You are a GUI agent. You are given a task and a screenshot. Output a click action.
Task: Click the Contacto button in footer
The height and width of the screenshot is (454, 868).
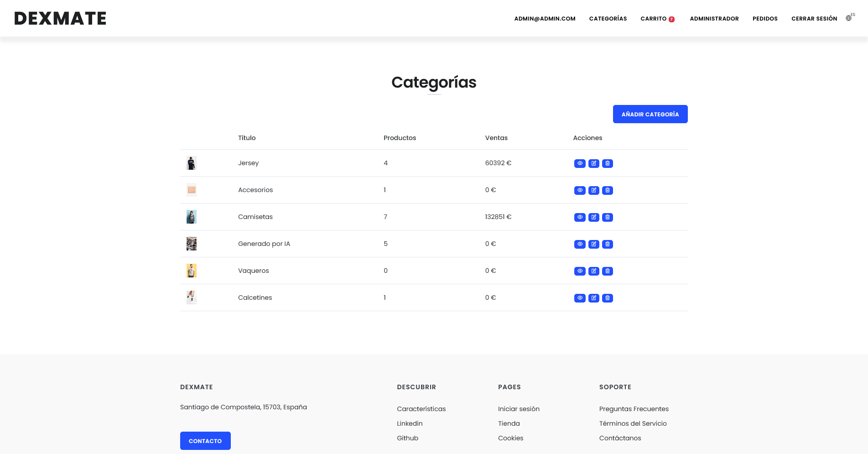pos(205,441)
